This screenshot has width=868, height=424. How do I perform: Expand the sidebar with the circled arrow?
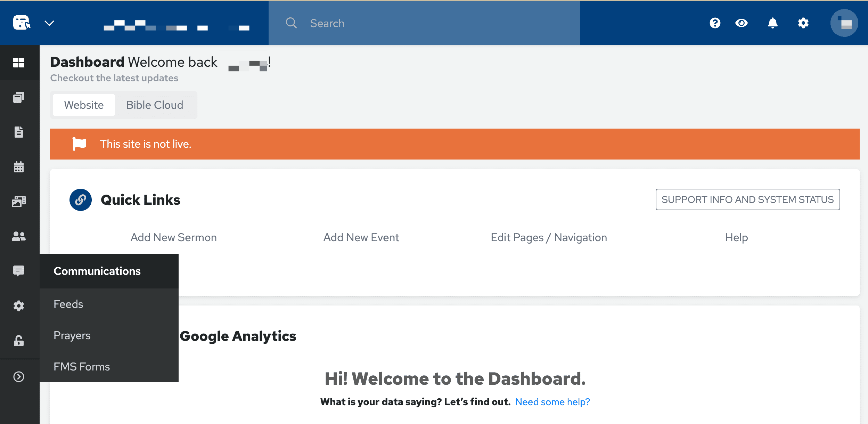point(19,377)
